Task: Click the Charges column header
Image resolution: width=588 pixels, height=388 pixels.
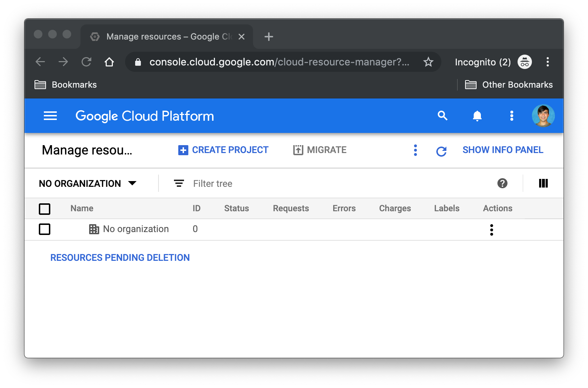Action: click(395, 208)
